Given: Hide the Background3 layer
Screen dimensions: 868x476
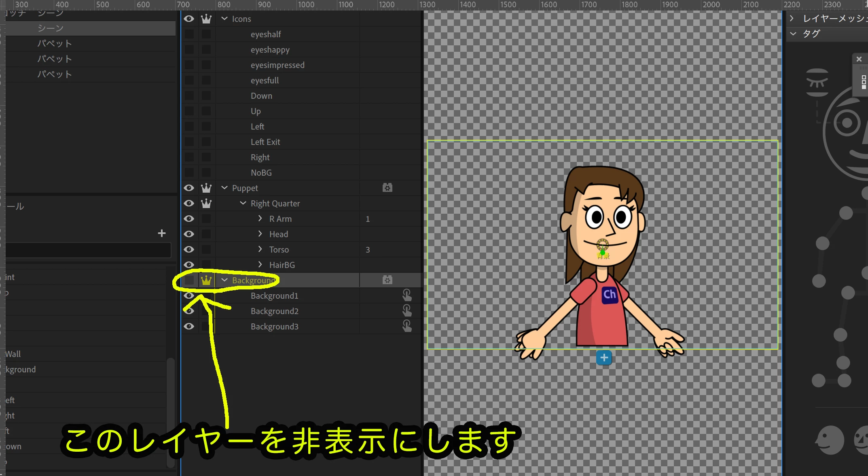Looking at the screenshot, I should pos(189,326).
